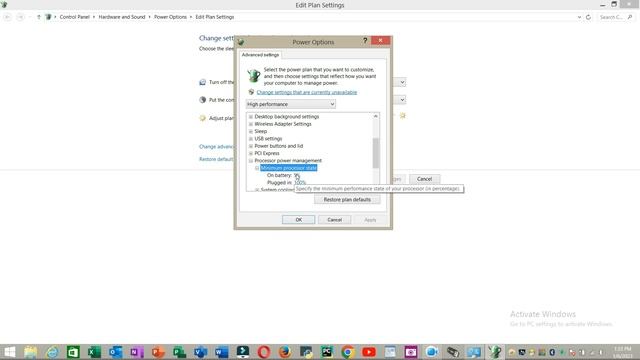Click the back navigation arrow
The height and width of the screenshot is (360, 640).
point(7,17)
